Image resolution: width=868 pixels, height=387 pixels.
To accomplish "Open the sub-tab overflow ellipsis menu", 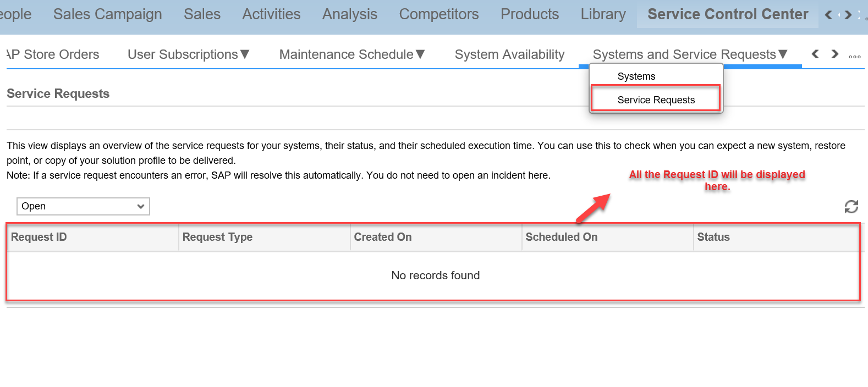I will 854,57.
